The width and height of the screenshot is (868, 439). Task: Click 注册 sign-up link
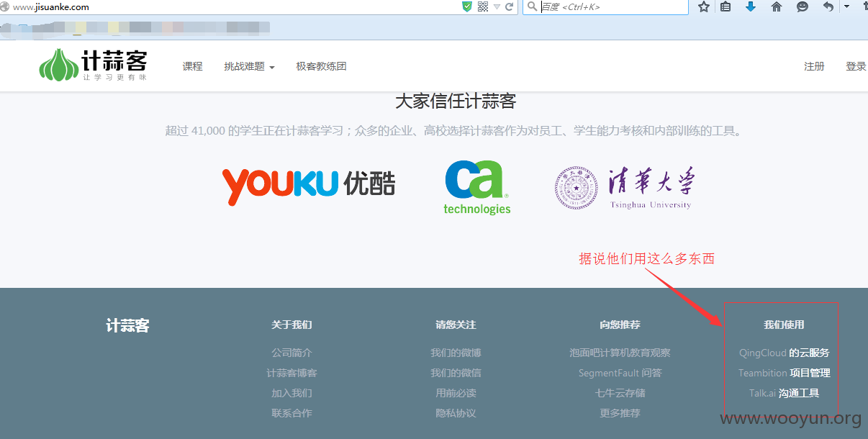(814, 66)
